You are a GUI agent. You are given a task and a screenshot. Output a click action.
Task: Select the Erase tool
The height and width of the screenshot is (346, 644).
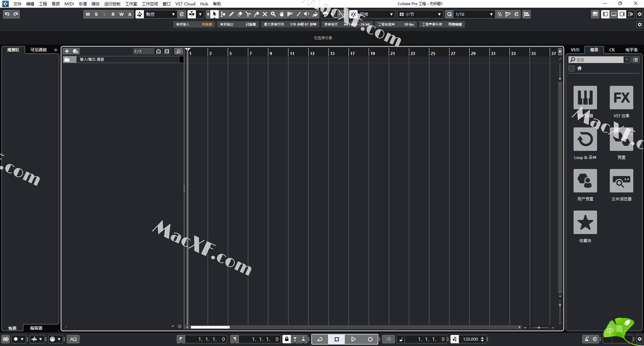point(240,14)
